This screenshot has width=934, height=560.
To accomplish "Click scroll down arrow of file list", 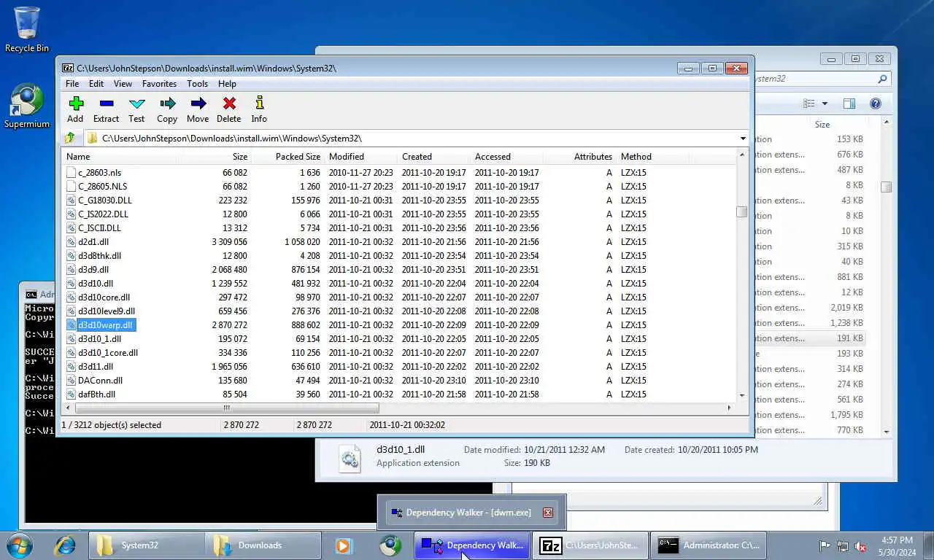I will coord(741,396).
